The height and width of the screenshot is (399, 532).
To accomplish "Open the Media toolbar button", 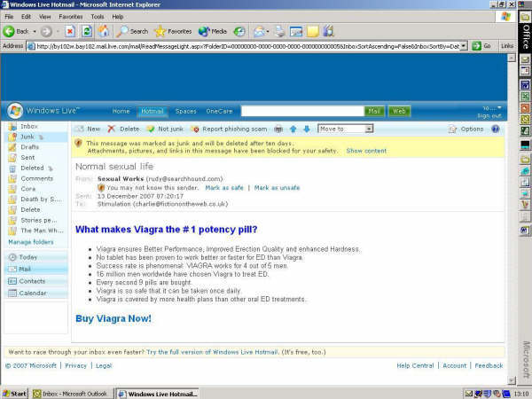I will pyautogui.click(x=213, y=32).
